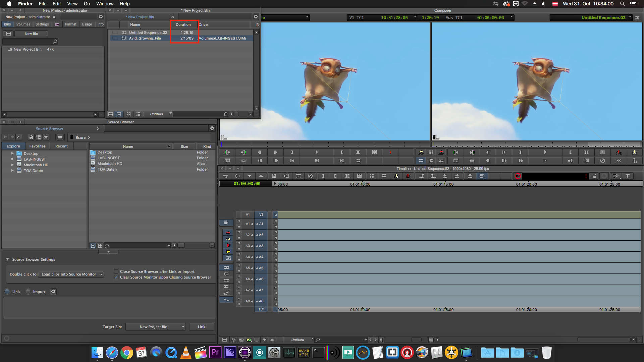Collapse Source Browser Settings section
Image resolution: width=644 pixels, height=362 pixels.
7,259
